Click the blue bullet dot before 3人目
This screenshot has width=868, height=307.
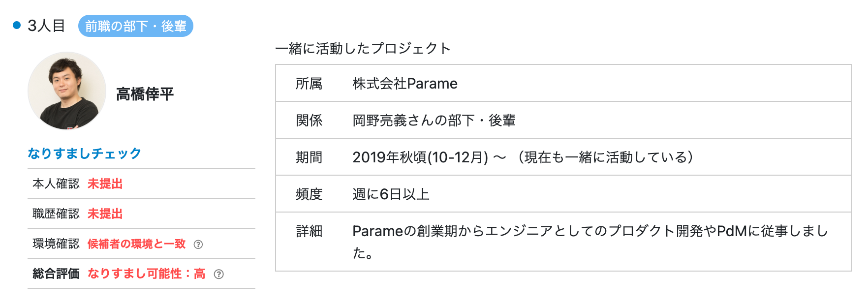17,26
